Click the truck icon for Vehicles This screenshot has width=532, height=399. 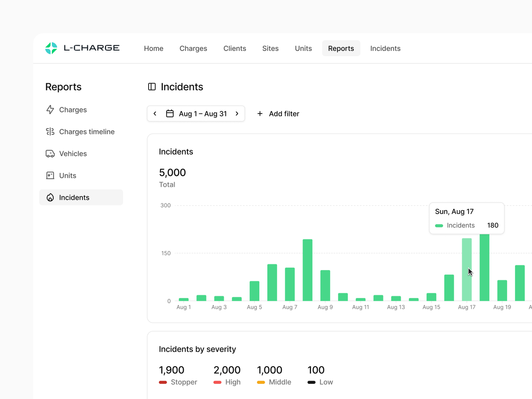50,154
